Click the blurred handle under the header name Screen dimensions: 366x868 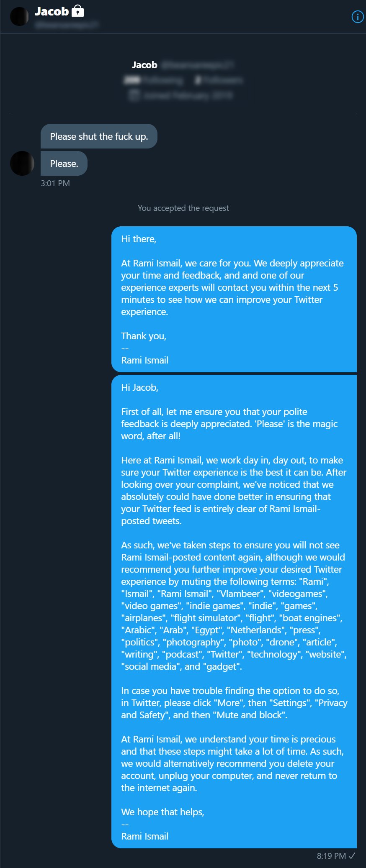67,25
